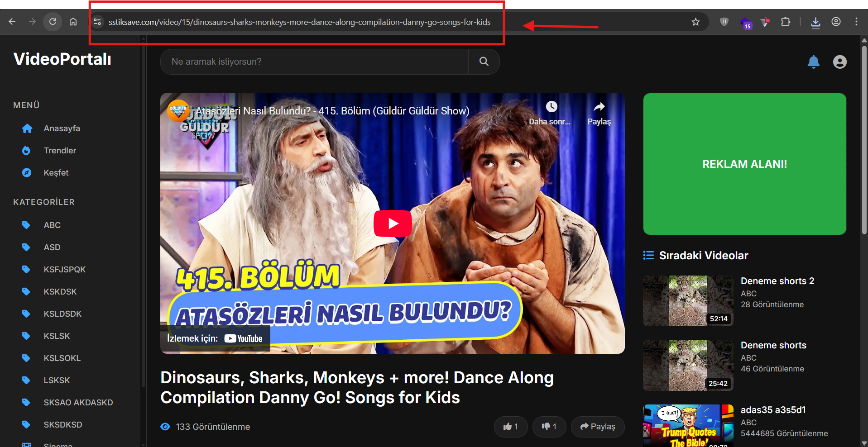Open the browser extensions puzzle menu
This screenshot has height=447, width=868.
[786, 22]
